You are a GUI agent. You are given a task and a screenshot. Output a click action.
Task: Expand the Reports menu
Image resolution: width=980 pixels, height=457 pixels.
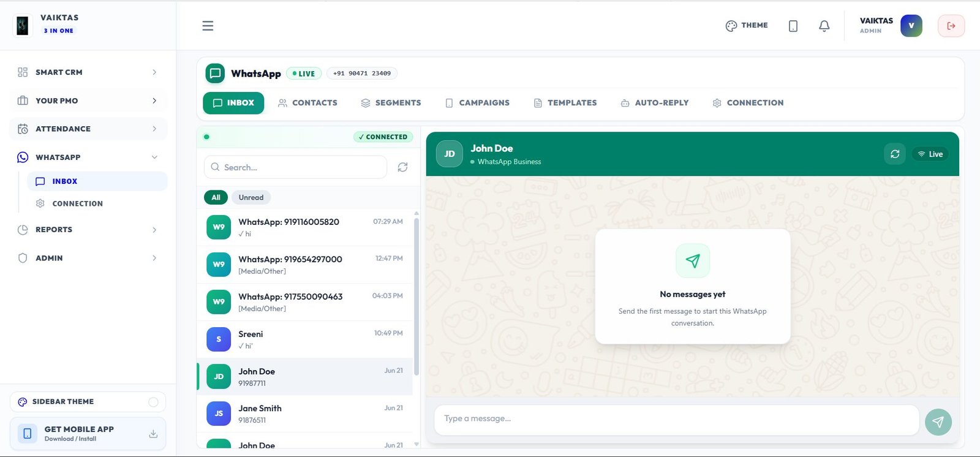88,230
